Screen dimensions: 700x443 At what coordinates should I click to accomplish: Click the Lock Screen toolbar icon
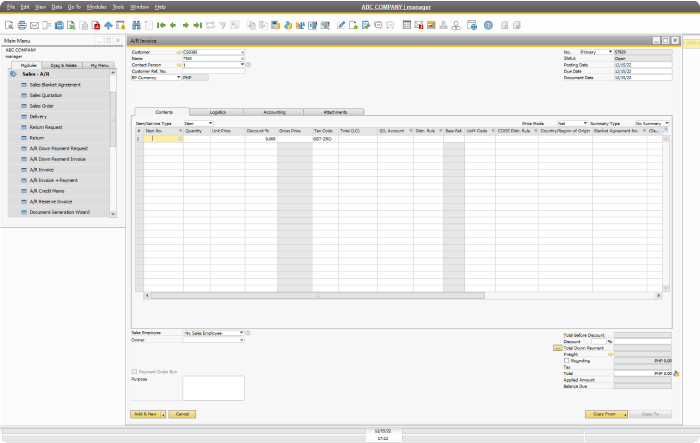tap(121, 25)
